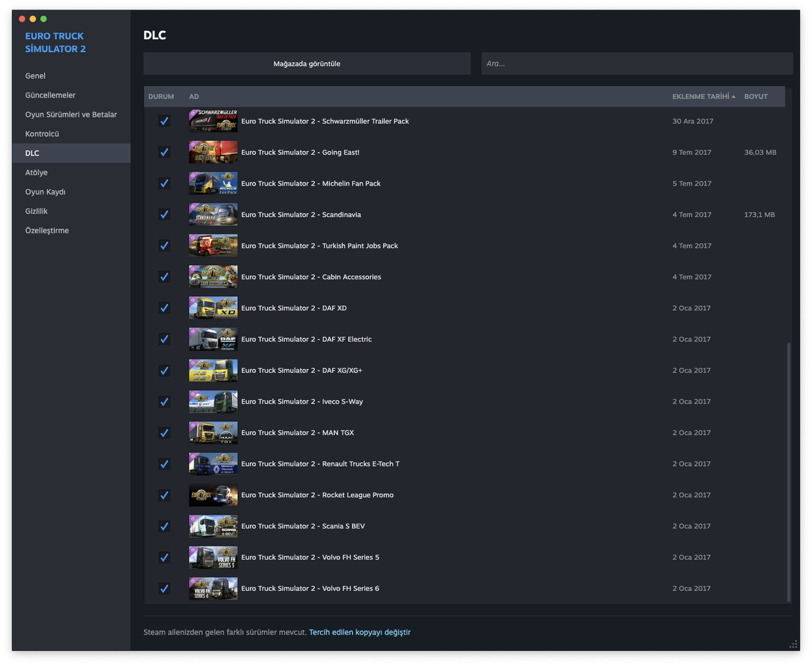Open Oyun Sürümleri ve Betalar tab

[x=71, y=114]
